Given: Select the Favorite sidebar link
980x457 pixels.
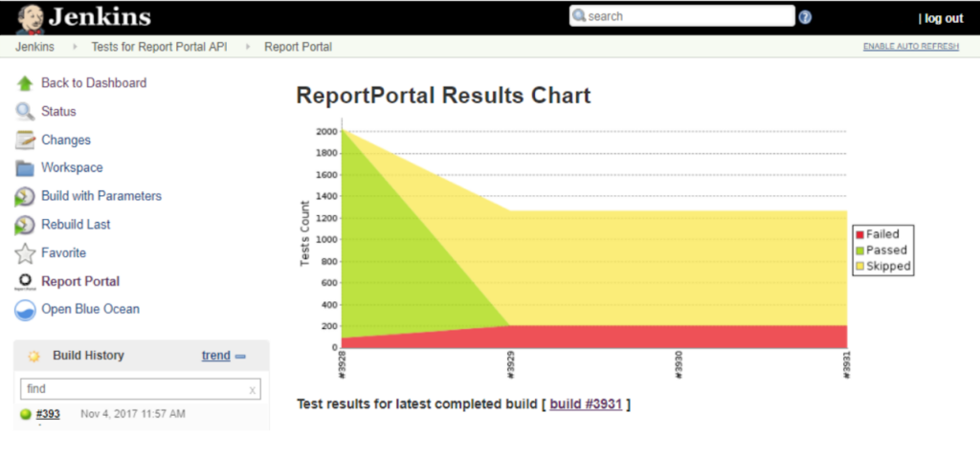Looking at the screenshot, I should pyautogui.click(x=64, y=252).
